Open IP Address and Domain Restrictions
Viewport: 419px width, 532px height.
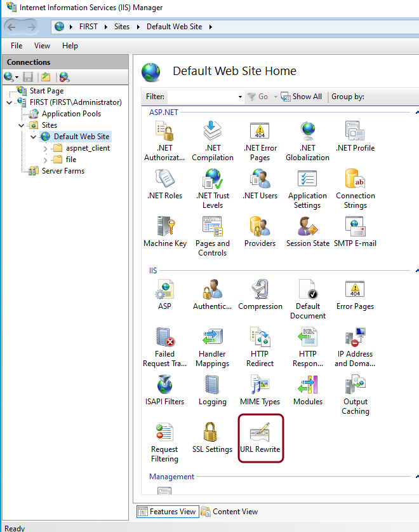coord(355,348)
